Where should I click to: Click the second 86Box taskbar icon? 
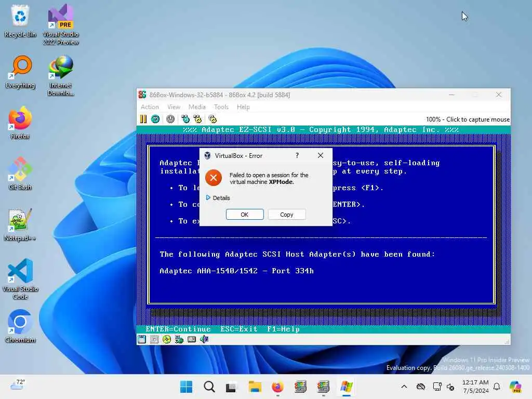323,387
